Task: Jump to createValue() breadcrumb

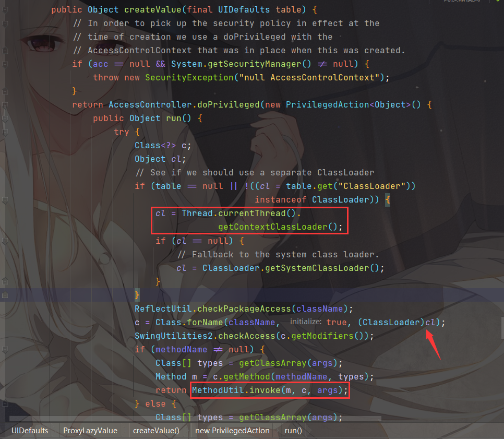Action: 156,431
